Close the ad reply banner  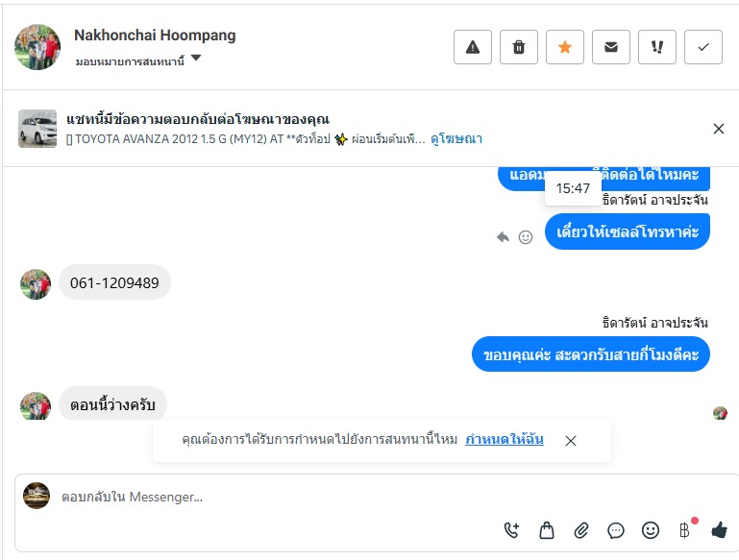719,129
